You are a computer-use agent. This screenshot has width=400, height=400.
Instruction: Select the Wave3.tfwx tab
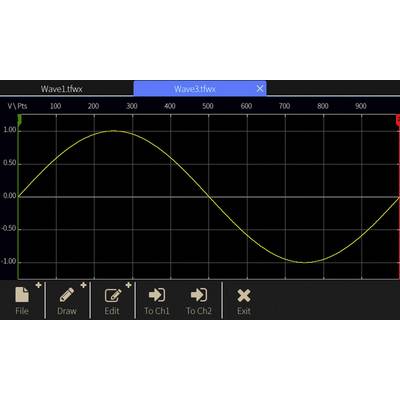pyautogui.click(x=195, y=89)
